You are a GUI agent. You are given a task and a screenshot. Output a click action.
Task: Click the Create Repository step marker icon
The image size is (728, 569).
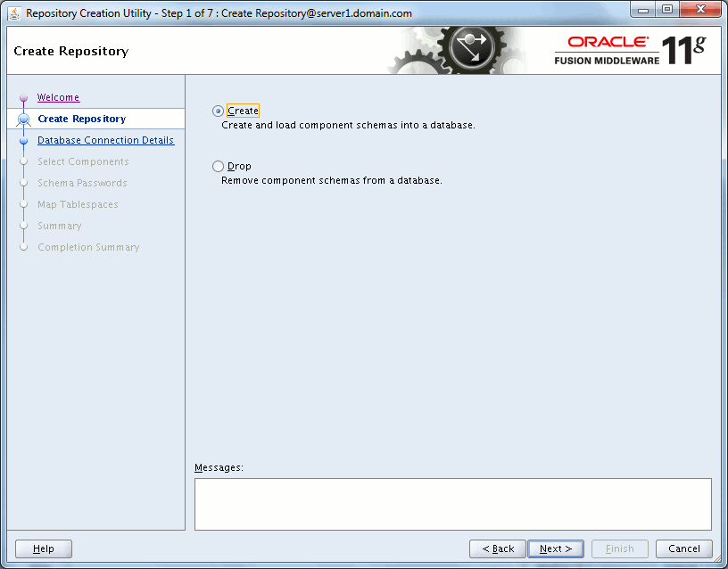(x=24, y=120)
